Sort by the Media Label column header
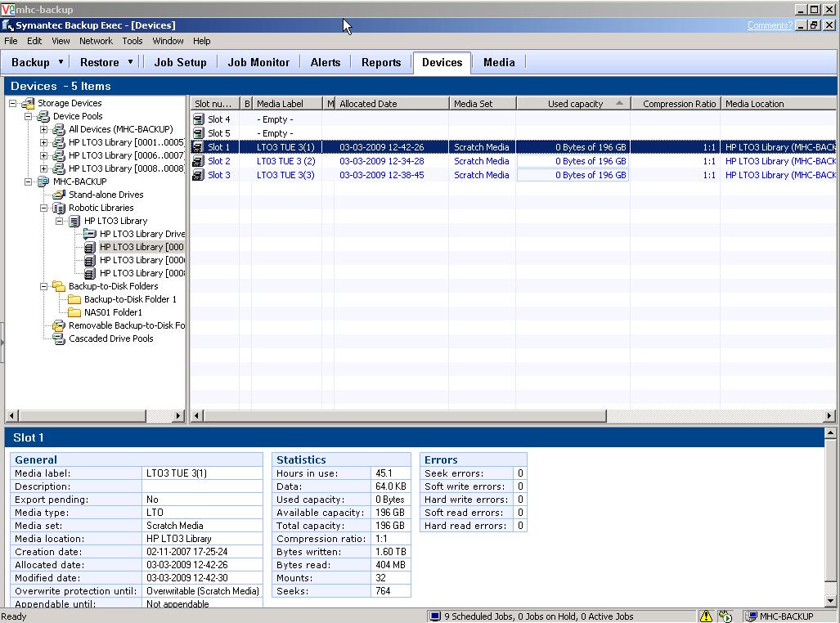The image size is (840, 623). (x=288, y=104)
